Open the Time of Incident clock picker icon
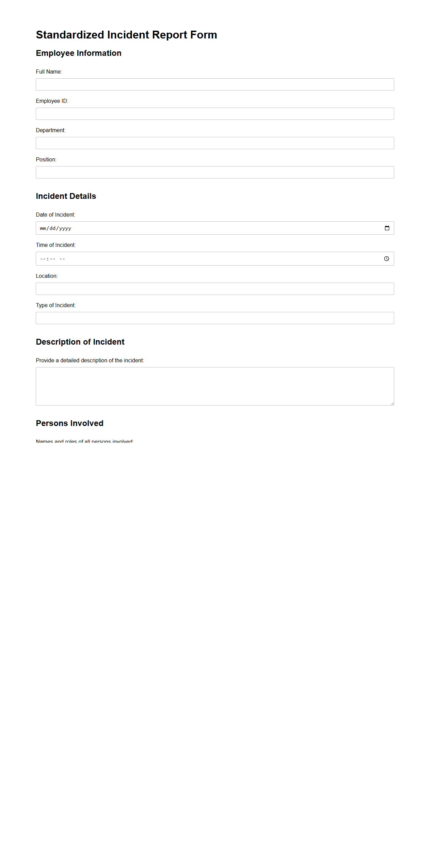 coord(386,259)
